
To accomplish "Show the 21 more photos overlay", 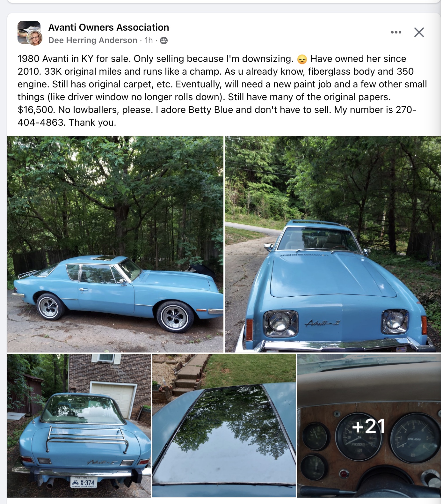I will (369, 426).
